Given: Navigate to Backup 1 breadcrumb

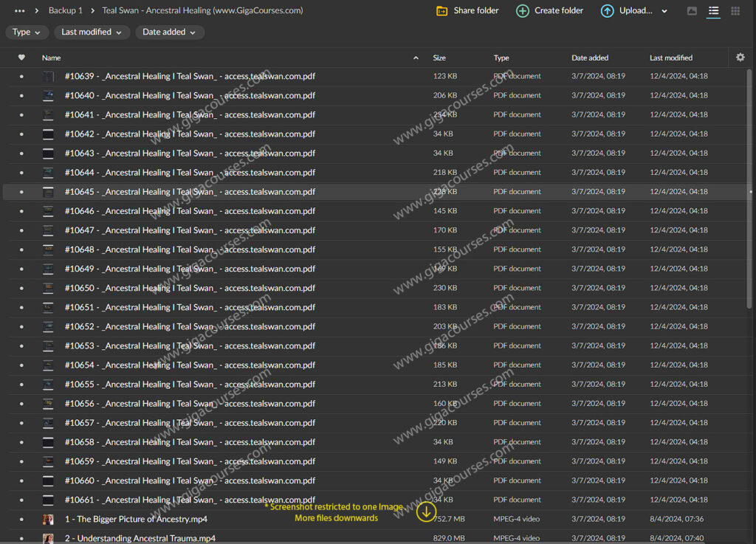Looking at the screenshot, I should click(66, 11).
